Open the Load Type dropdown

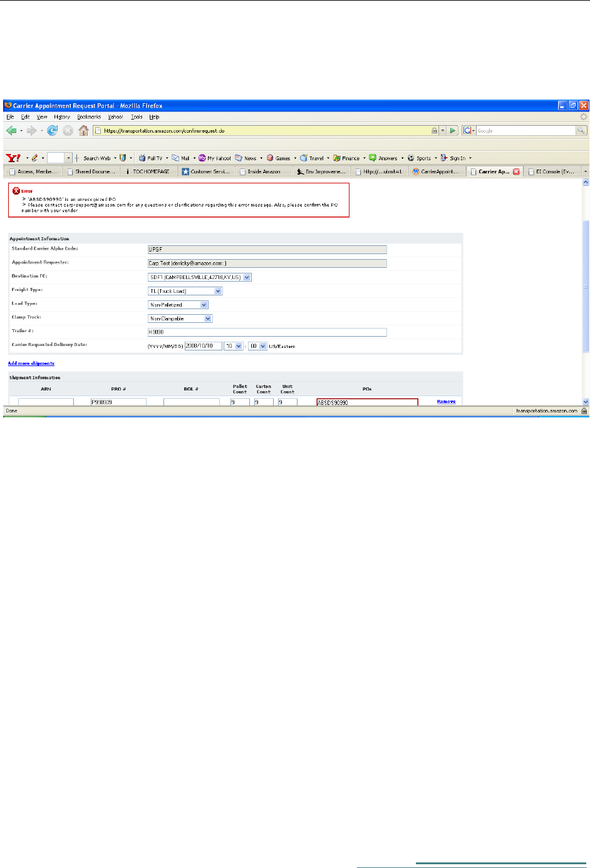click(x=204, y=305)
